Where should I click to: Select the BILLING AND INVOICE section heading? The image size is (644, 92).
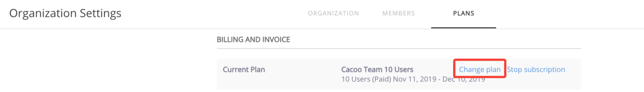click(253, 40)
